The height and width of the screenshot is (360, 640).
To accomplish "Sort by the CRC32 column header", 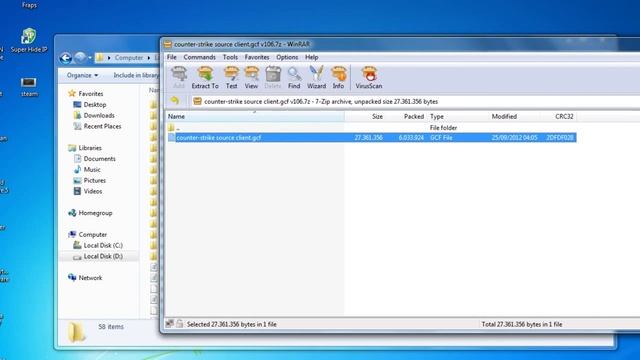I will tap(559, 116).
